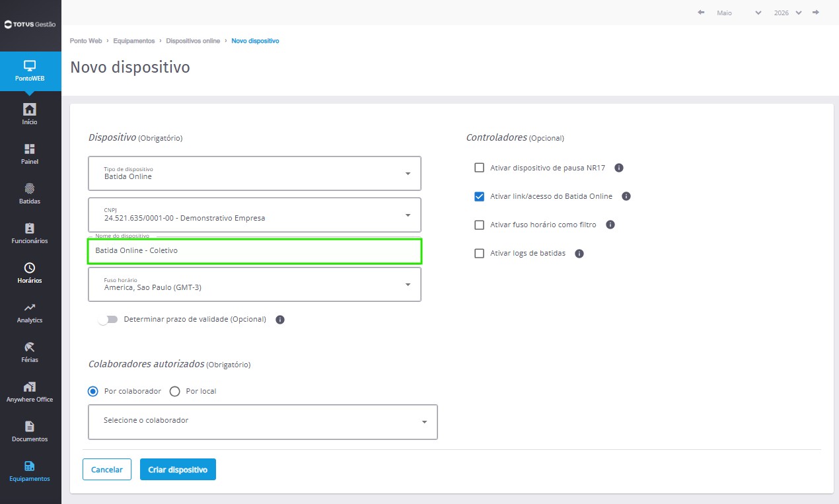Show info for link/acesso Batida Online
Viewport: 839px width, 504px height.
tap(626, 196)
